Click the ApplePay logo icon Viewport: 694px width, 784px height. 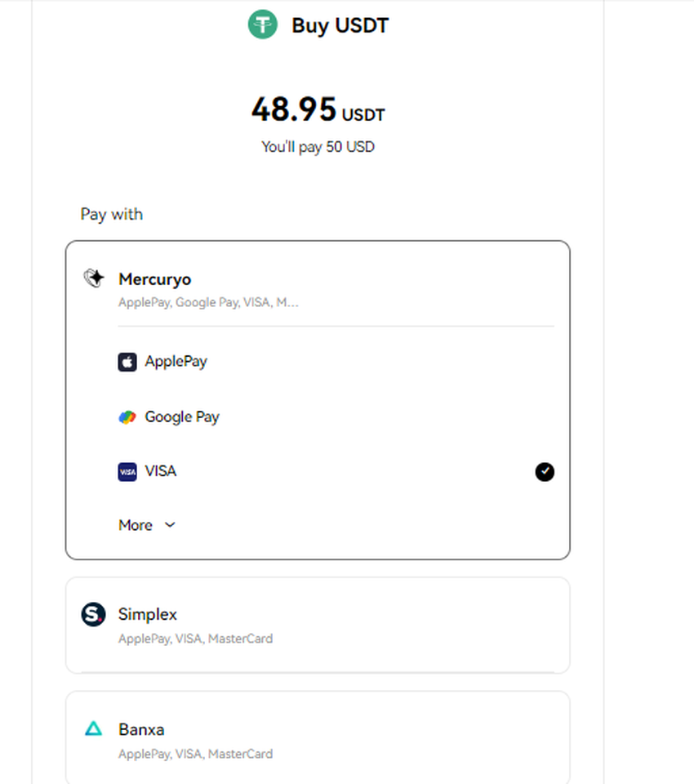tap(127, 362)
